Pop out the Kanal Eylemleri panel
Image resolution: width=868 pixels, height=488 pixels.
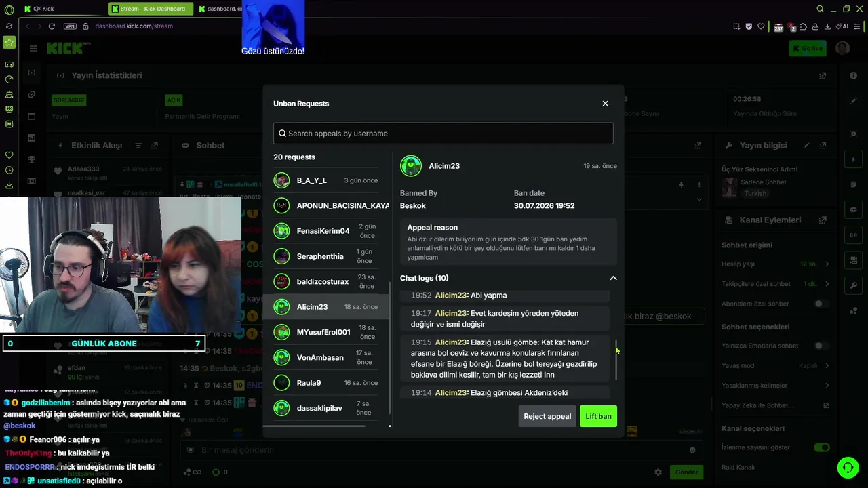pyautogui.click(x=823, y=220)
